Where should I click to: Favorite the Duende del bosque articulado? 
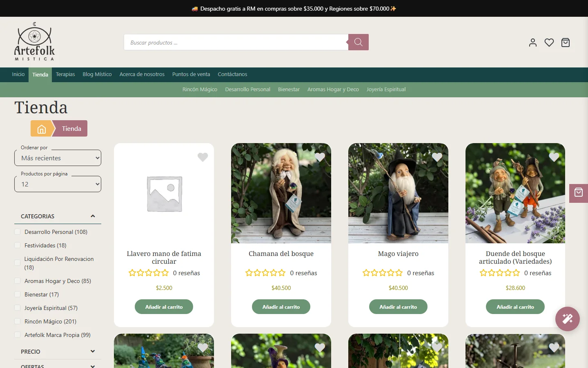pyautogui.click(x=554, y=157)
